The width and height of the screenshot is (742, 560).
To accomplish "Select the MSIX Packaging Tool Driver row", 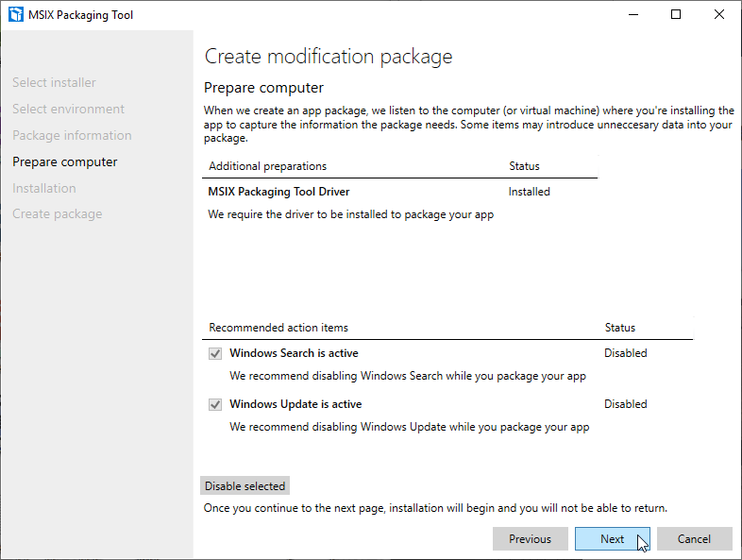I will coord(279,192).
